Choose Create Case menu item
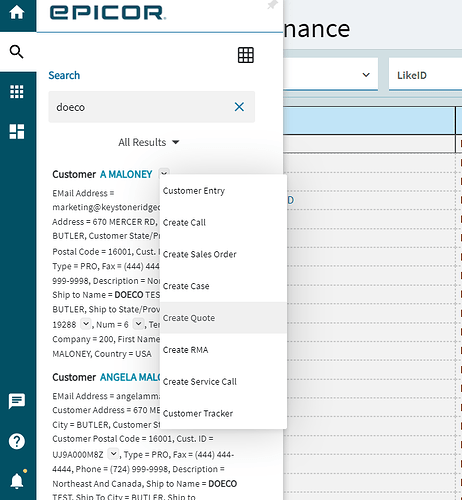 tap(223, 286)
